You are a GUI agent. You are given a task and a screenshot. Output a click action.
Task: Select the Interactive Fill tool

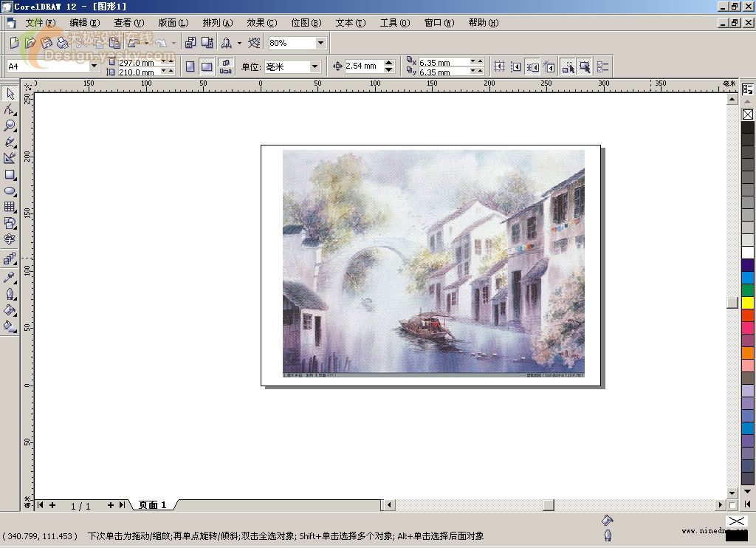pyautogui.click(x=10, y=326)
